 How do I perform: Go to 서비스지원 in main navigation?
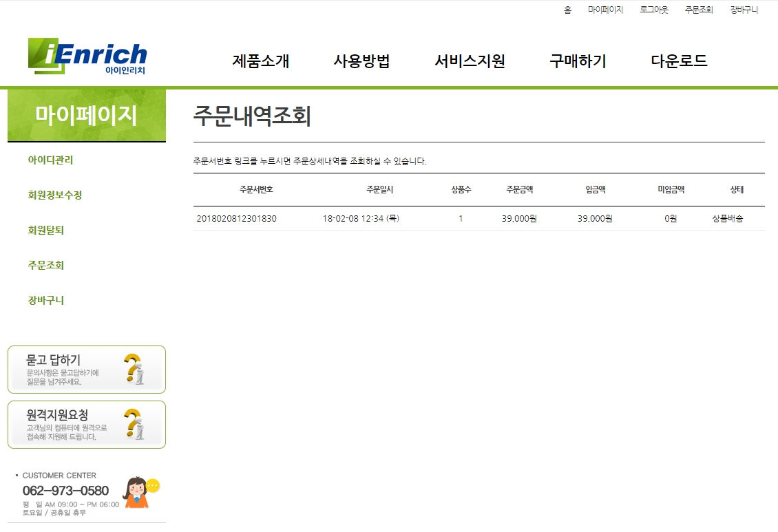[470, 61]
